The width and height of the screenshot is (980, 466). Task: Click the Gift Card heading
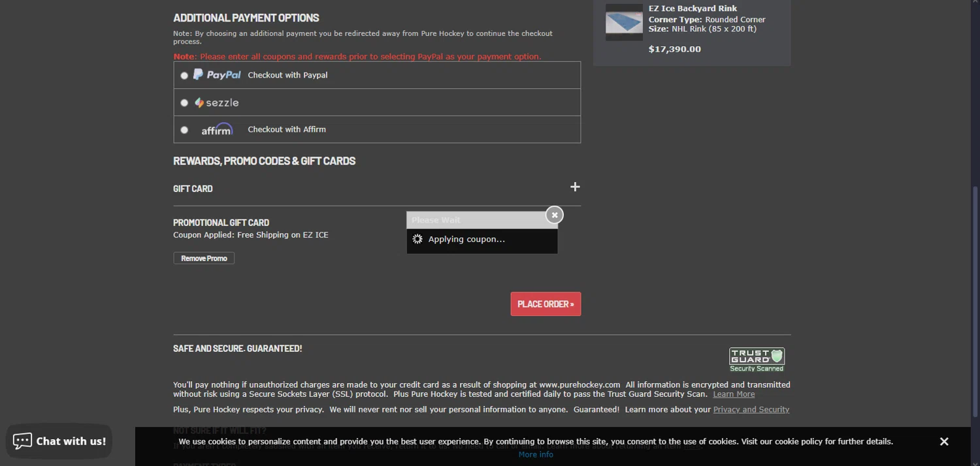pyautogui.click(x=193, y=189)
